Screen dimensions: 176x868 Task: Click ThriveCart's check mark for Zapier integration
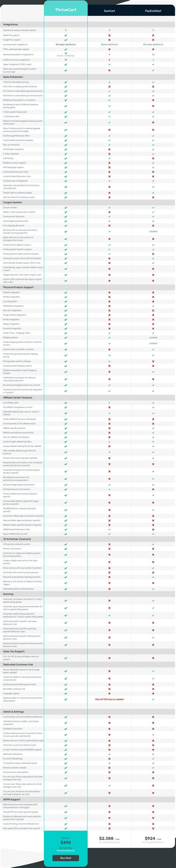tap(66, 64)
